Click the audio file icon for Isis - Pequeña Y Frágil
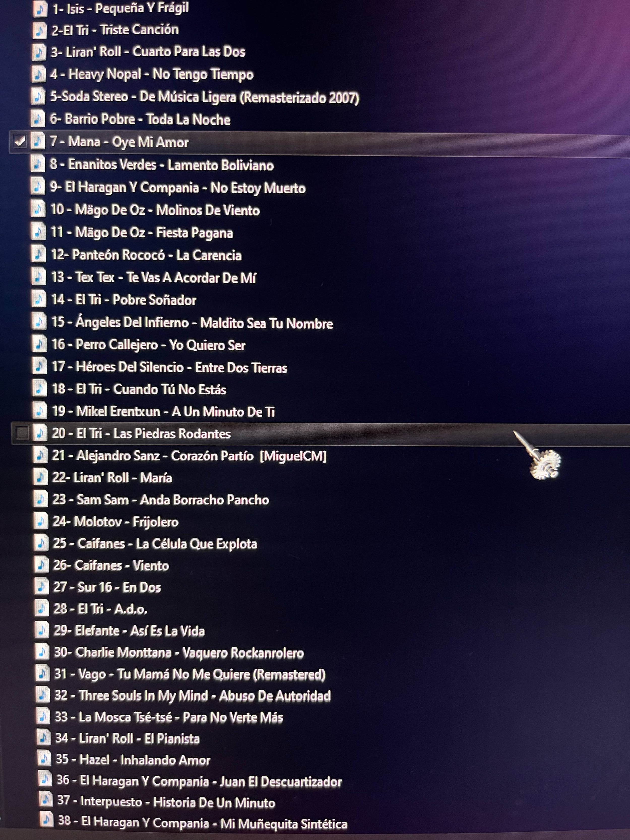The width and height of the screenshot is (630, 840). pyautogui.click(x=40, y=9)
